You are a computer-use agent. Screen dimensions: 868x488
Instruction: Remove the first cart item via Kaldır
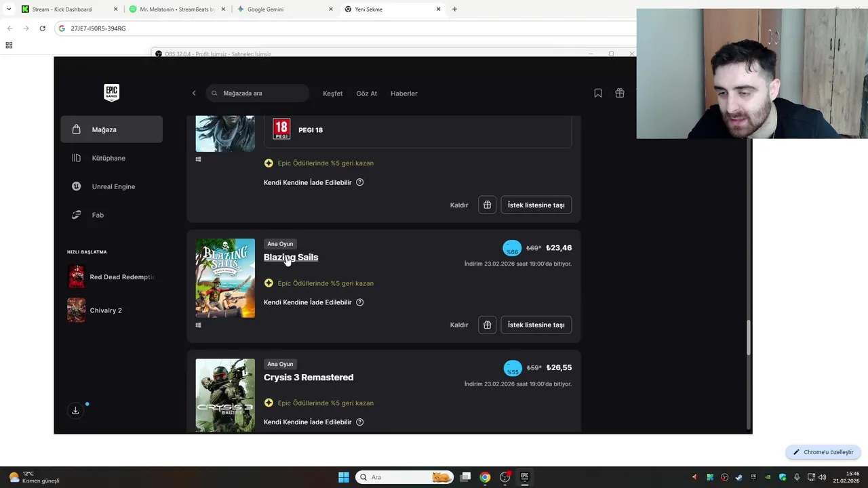[x=459, y=205]
